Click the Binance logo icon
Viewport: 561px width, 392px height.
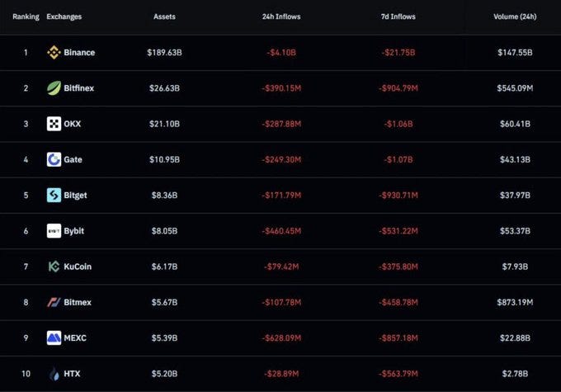pos(54,53)
